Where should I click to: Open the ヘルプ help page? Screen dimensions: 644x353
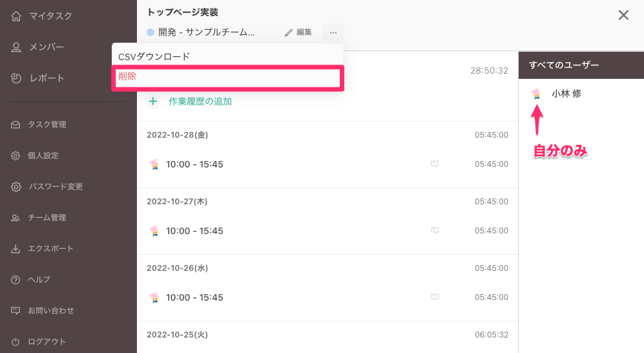(x=39, y=280)
